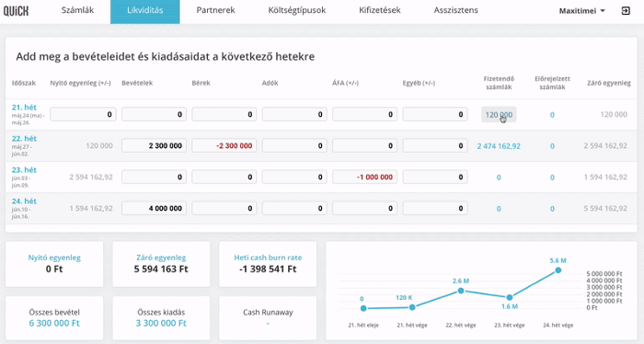Screen dimensions: 644x344
Task: Click Fizetendő számlák 0 for 24. hét
Action: point(499,209)
